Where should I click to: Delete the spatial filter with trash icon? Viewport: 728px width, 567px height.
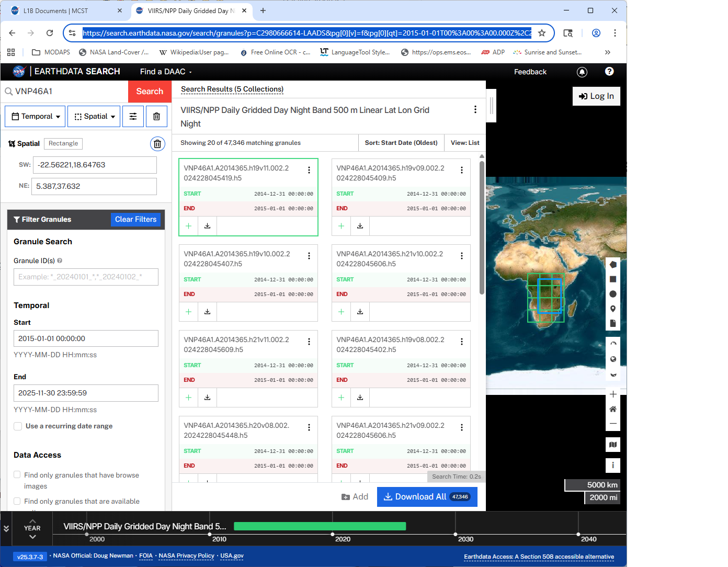click(157, 143)
